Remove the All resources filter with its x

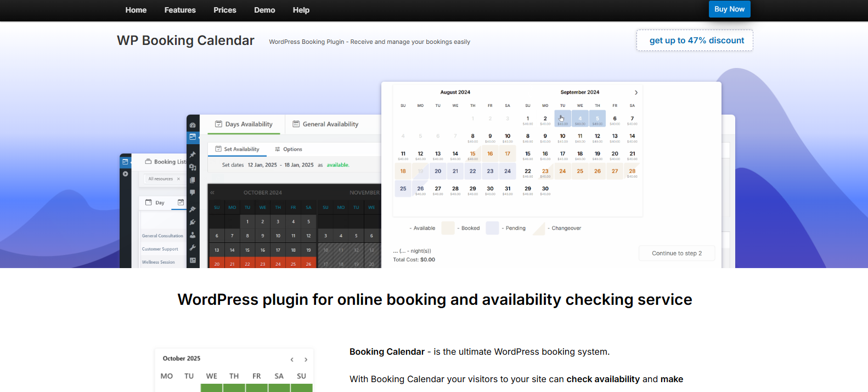pyautogui.click(x=178, y=179)
